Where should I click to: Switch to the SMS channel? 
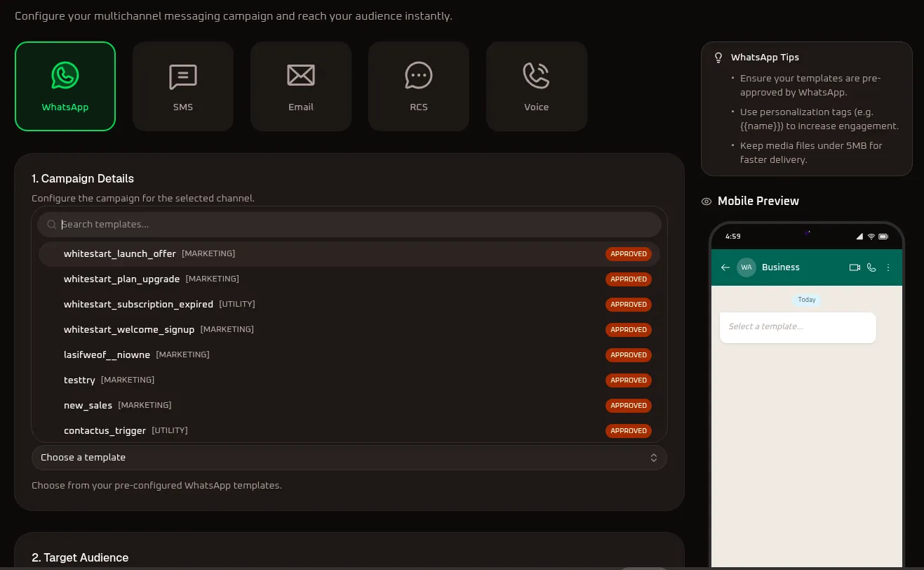click(183, 86)
